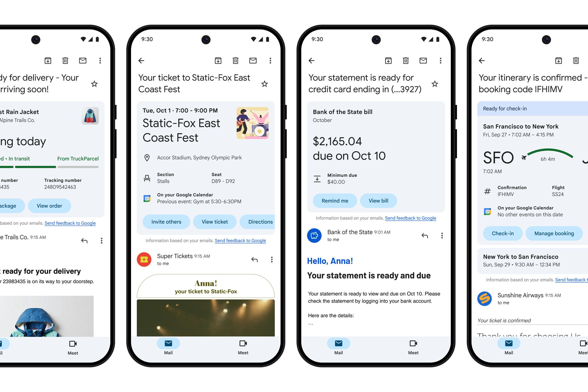
Task: Click the Invite others button on concert ticket
Action: [x=167, y=222]
